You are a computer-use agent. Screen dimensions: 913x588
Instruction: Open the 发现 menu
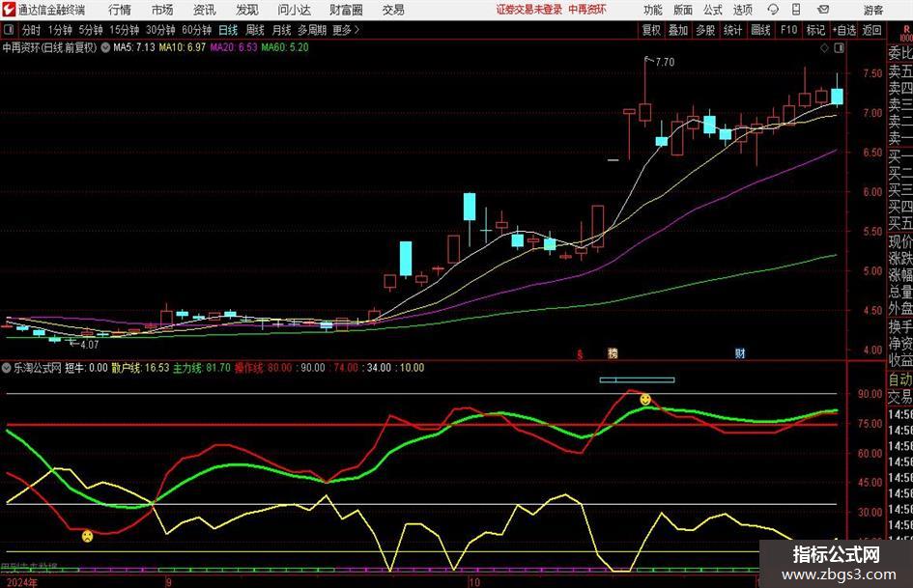pyautogui.click(x=247, y=10)
